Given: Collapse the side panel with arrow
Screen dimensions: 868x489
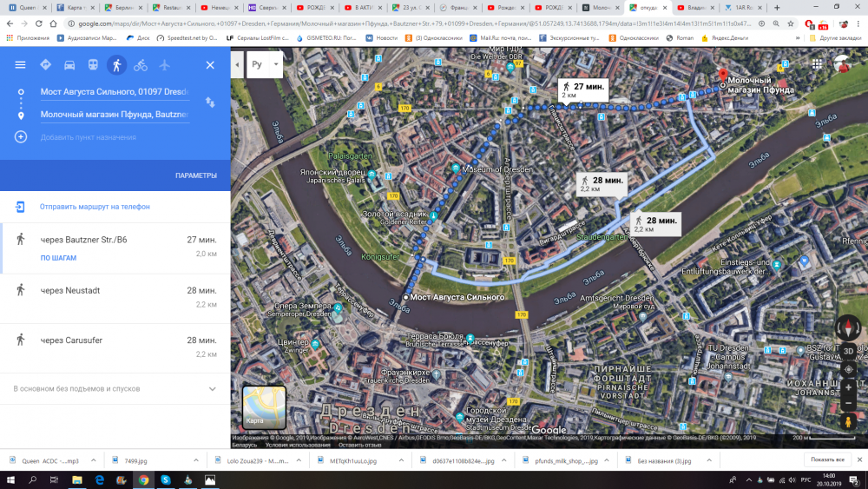Looking at the screenshot, I should [237, 65].
